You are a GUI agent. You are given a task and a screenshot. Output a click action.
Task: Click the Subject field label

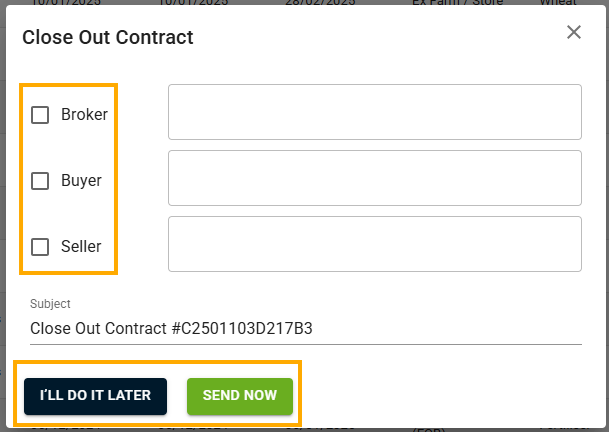pyautogui.click(x=50, y=304)
